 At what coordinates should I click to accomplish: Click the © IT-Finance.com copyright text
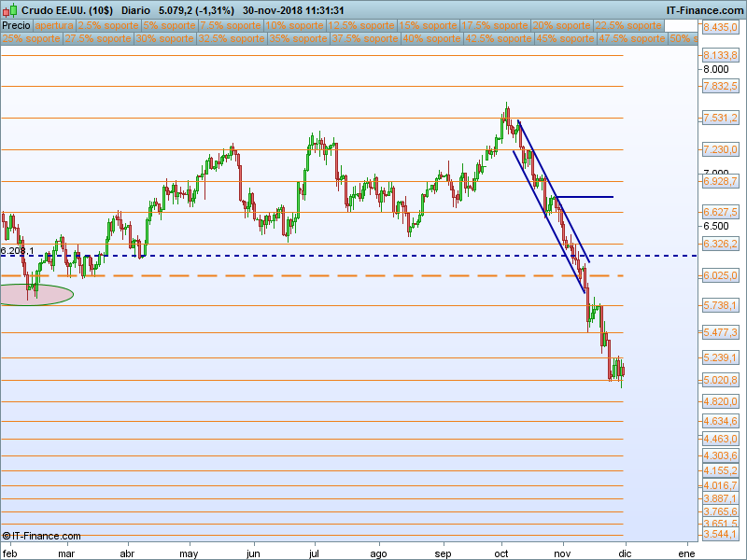click(x=42, y=536)
